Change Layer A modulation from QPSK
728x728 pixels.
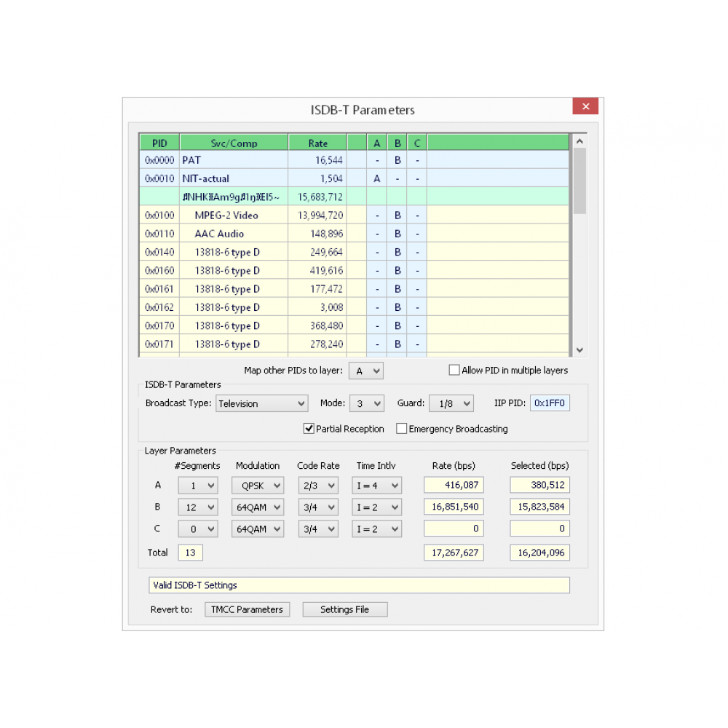coord(258,486)
